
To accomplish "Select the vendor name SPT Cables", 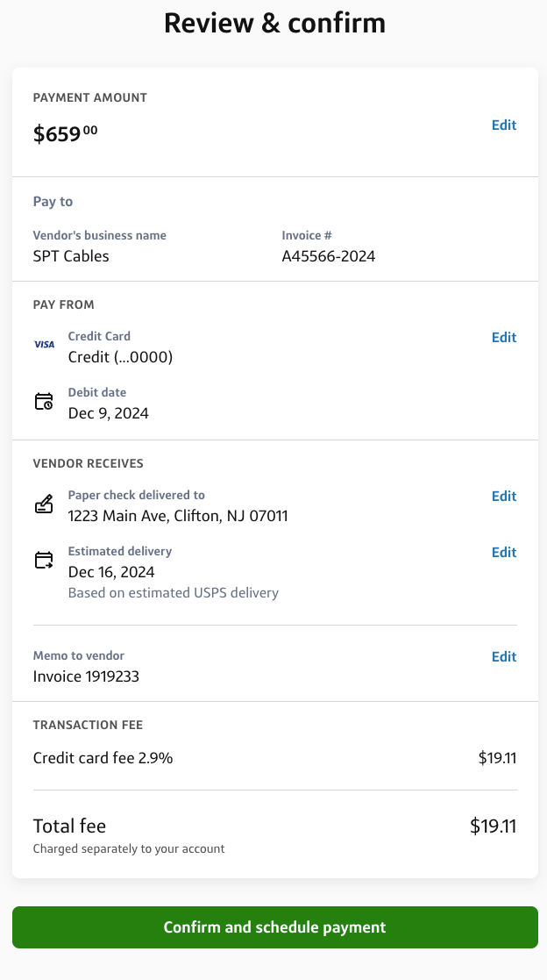I will (71, 257).
